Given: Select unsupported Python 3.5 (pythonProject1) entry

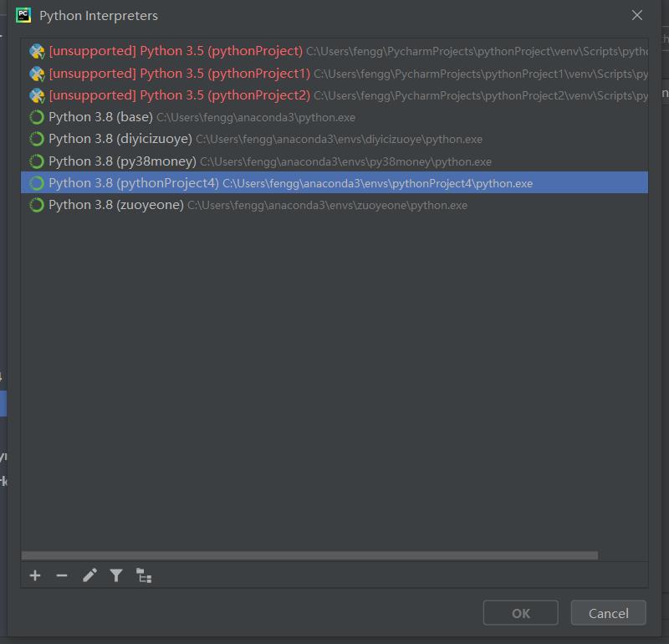Looking at the screenshot, I should coord(334,74).
